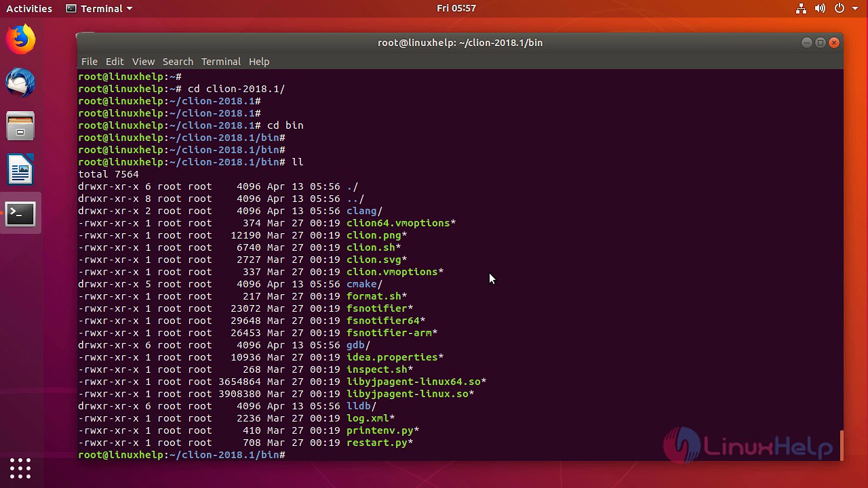Click the 'll' command text

(298, 162)
